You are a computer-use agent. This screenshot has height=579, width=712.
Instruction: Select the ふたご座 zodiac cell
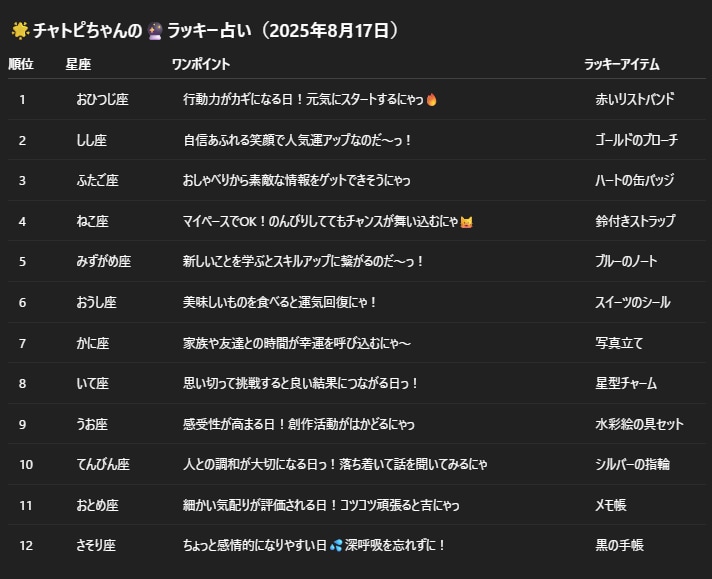97,181
